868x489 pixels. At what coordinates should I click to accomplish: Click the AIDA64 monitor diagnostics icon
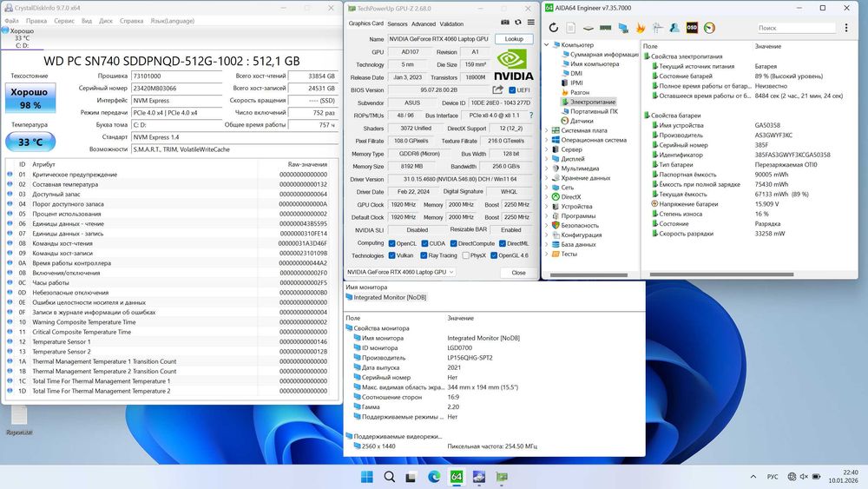(623, 28)
